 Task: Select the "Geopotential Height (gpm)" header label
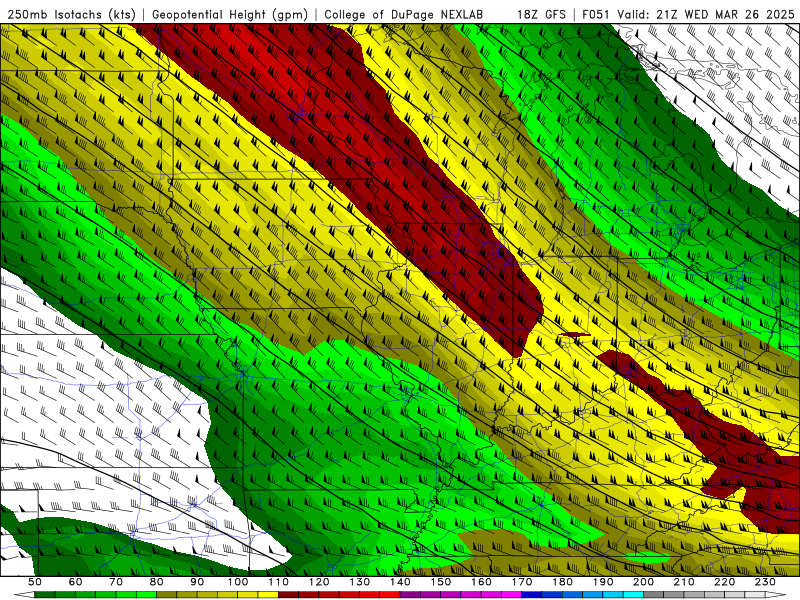230,14
